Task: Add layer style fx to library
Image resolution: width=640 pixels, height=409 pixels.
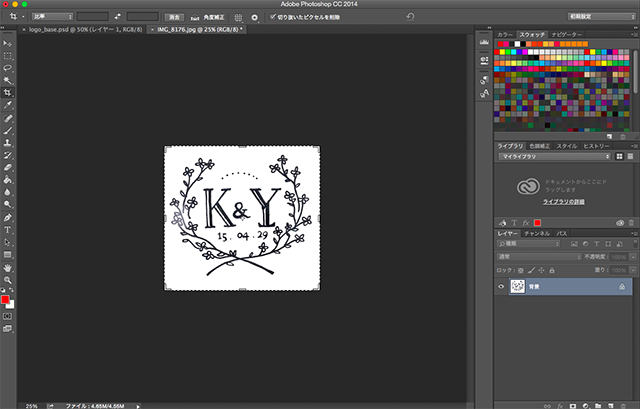Action: pos(526,223)
